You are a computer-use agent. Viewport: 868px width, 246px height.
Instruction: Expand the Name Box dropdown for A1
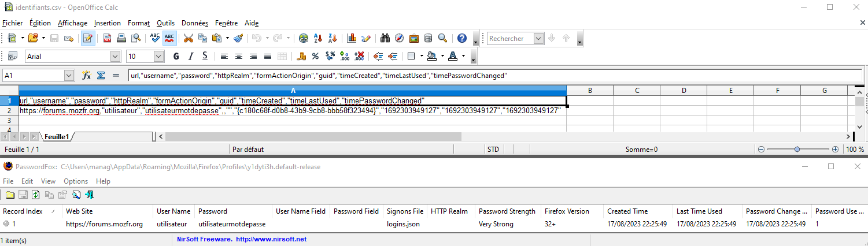click(x=69, y=75)
